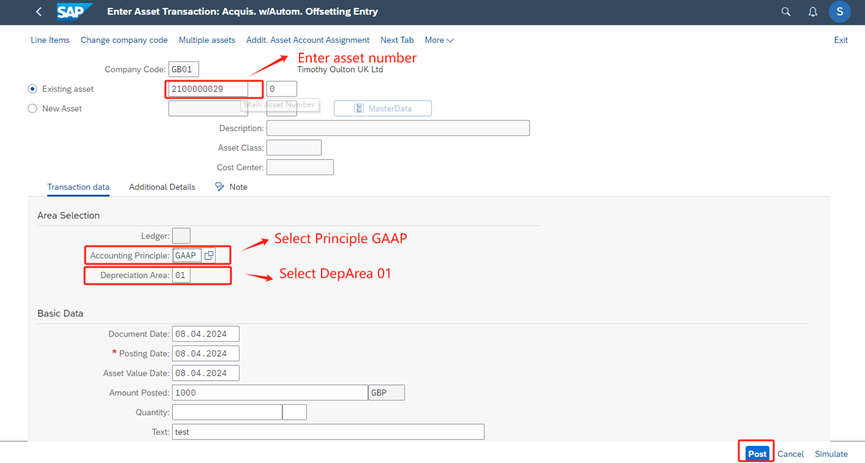Click Line Items in toolbar

tap(50, 40)
